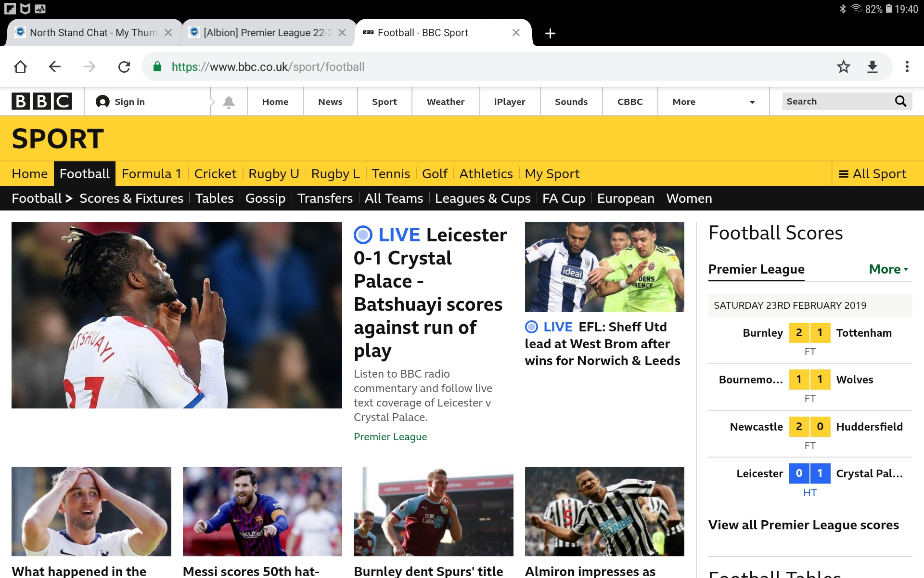
Task: Open Gossip in football subnav
Action: [x=265, y=198]
